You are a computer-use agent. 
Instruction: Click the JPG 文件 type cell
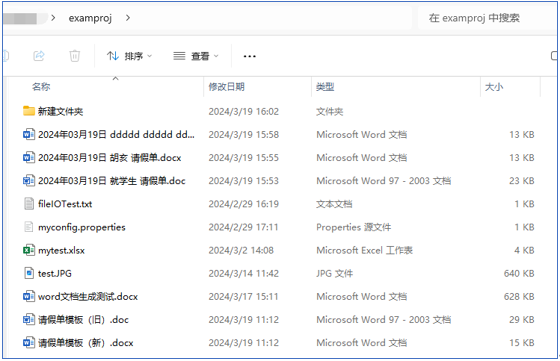pyautogui.click(x=334, y=274)
